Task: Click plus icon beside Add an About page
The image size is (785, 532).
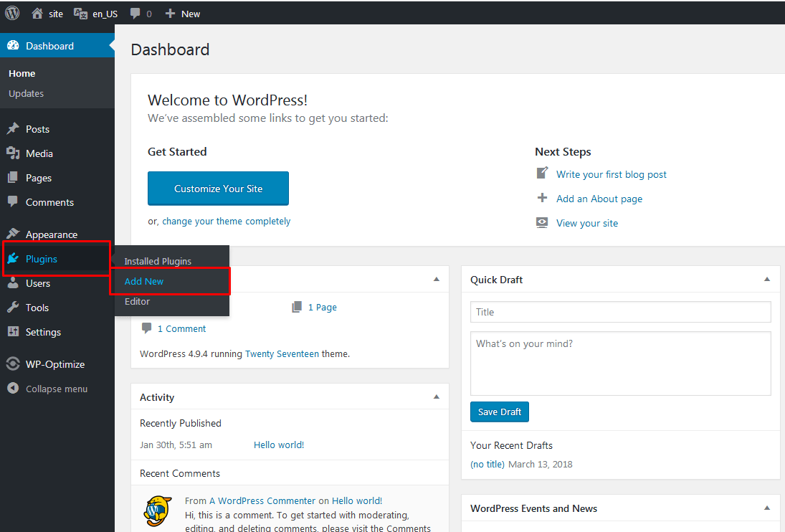Action: (x=542, y=198)
